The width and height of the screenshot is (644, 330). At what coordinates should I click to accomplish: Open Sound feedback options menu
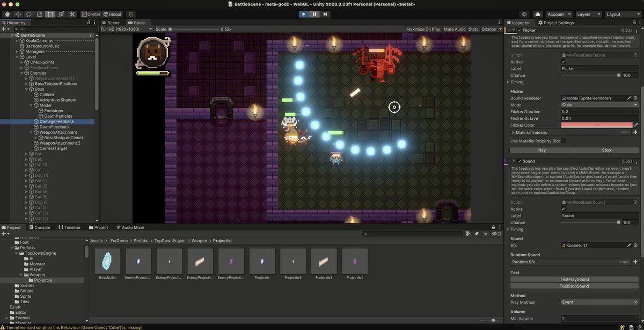636,161
